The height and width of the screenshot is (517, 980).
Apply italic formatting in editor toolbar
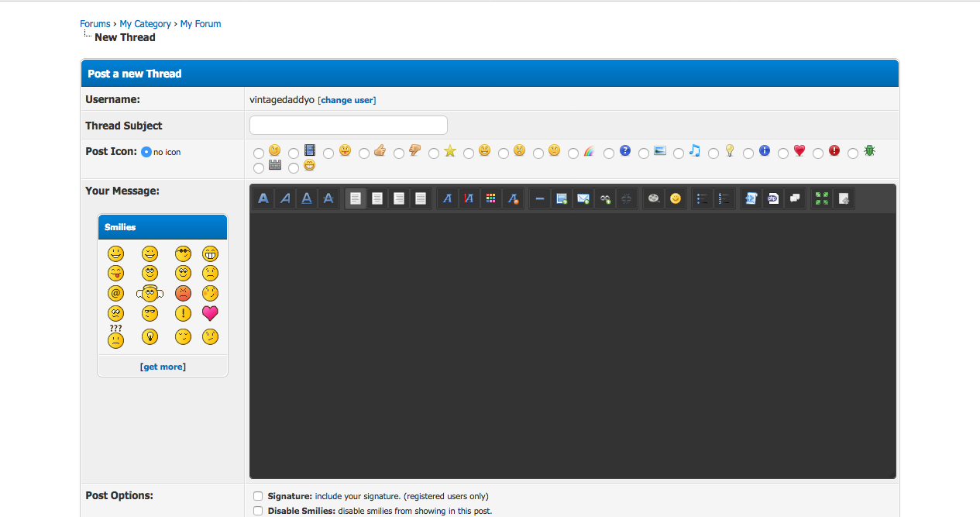point(285,198)
